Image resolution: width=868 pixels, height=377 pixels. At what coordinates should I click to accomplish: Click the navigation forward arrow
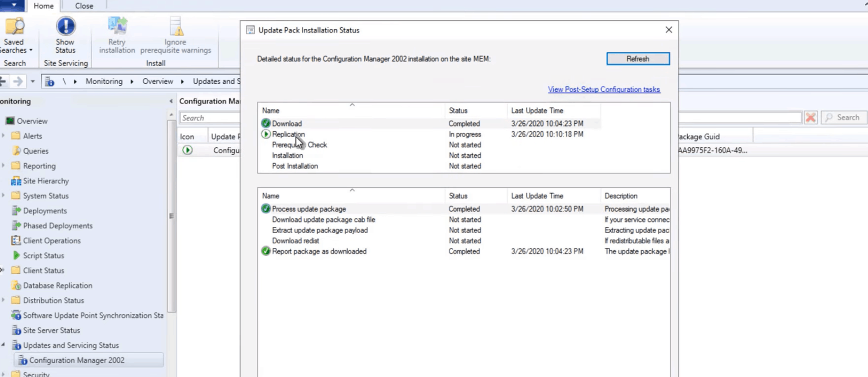[x=18, y=82]
